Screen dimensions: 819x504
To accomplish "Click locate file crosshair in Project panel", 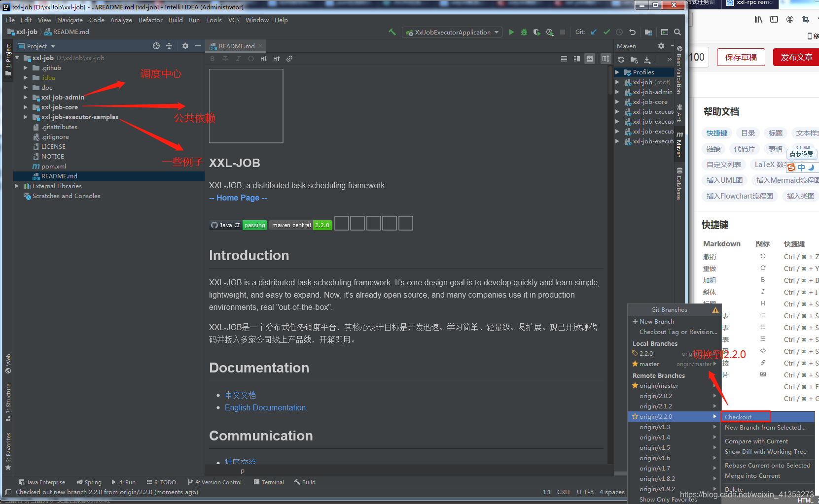I will click(x=156, y=46).
